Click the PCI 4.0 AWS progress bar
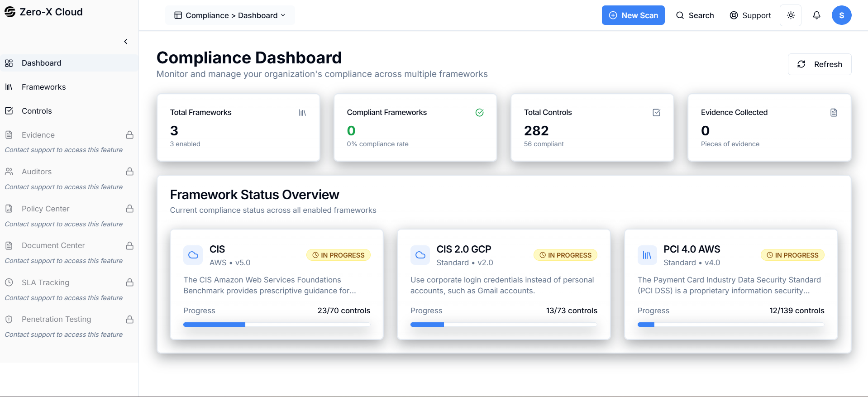This screenshot has width=868, height=397. coord(731,325)
